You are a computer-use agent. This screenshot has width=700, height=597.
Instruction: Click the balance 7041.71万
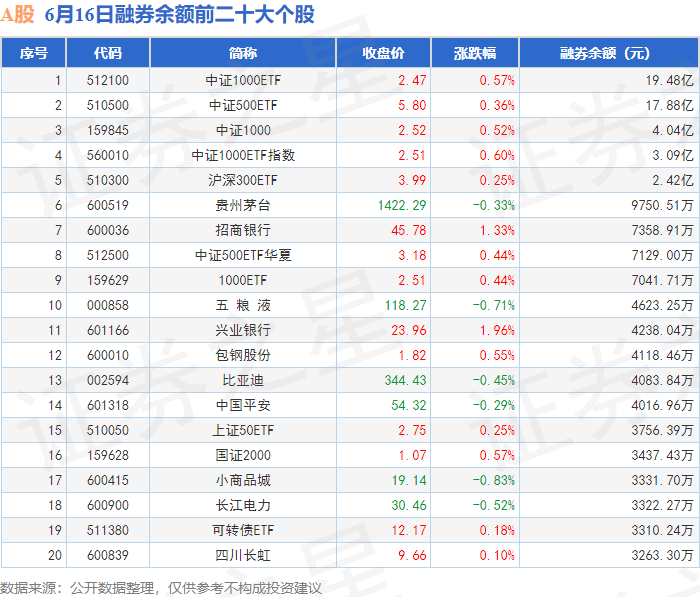pos(662,280)
